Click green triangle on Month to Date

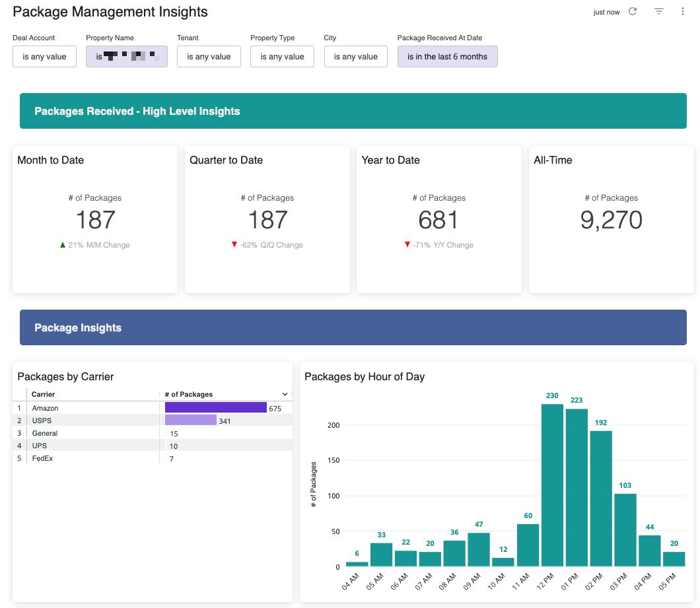pyautogui.click(x=63, y=245)
